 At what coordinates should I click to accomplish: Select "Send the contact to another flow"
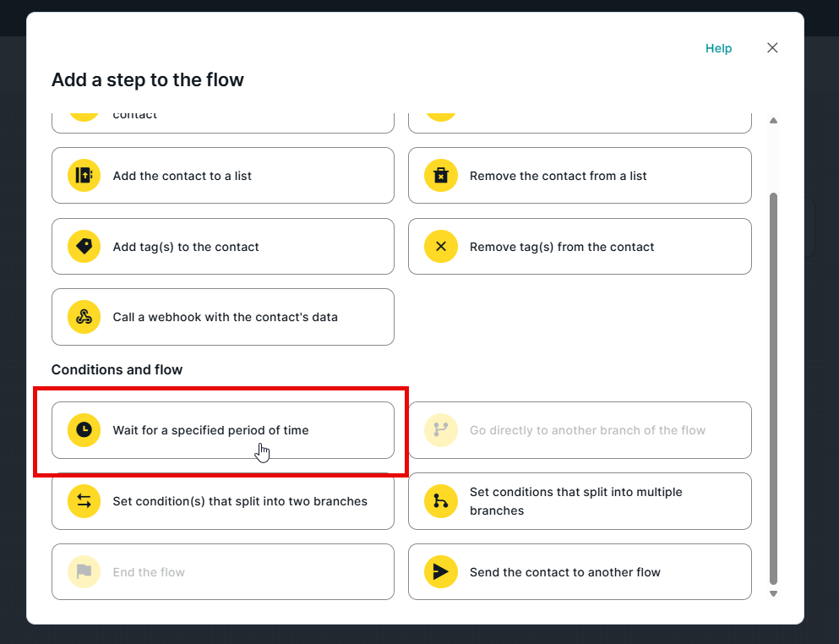click(x=580, y=572)
